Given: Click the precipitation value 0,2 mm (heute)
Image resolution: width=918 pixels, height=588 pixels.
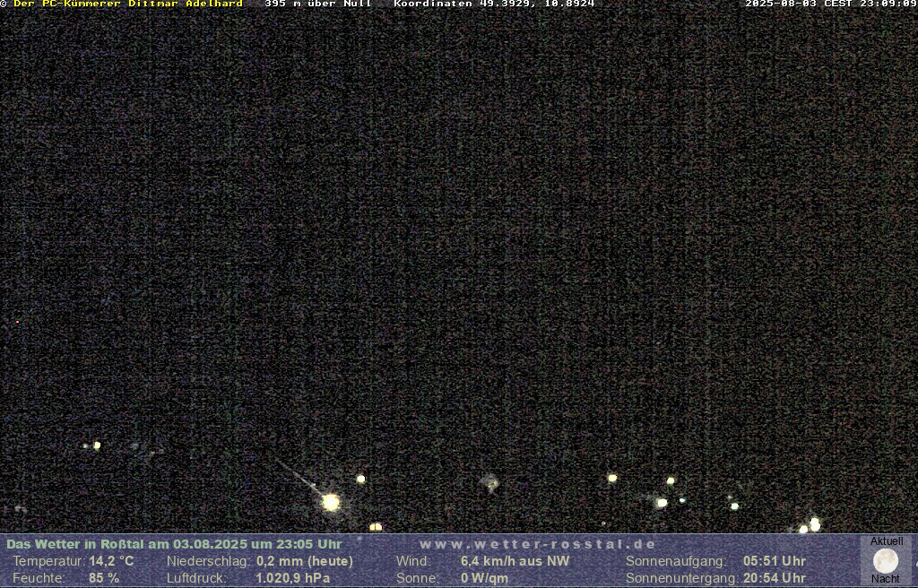Looking at the screenshot, I should point(305,561).
